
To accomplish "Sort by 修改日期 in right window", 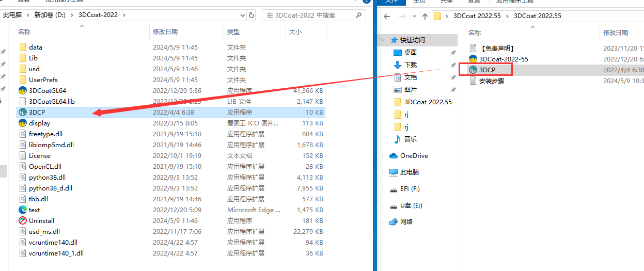I will [x=616, y=33].
